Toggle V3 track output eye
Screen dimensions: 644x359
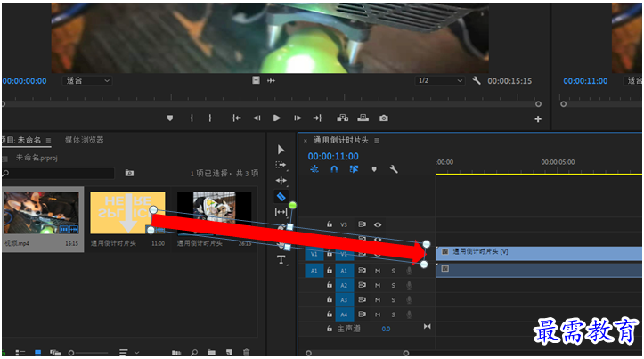click(378, 224)
